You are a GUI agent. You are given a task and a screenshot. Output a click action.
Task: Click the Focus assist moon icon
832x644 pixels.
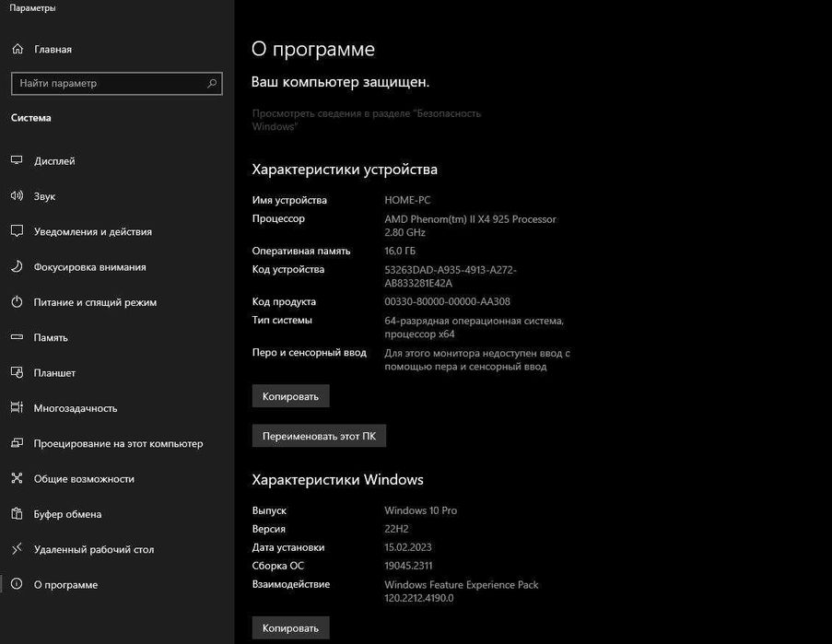17,266
